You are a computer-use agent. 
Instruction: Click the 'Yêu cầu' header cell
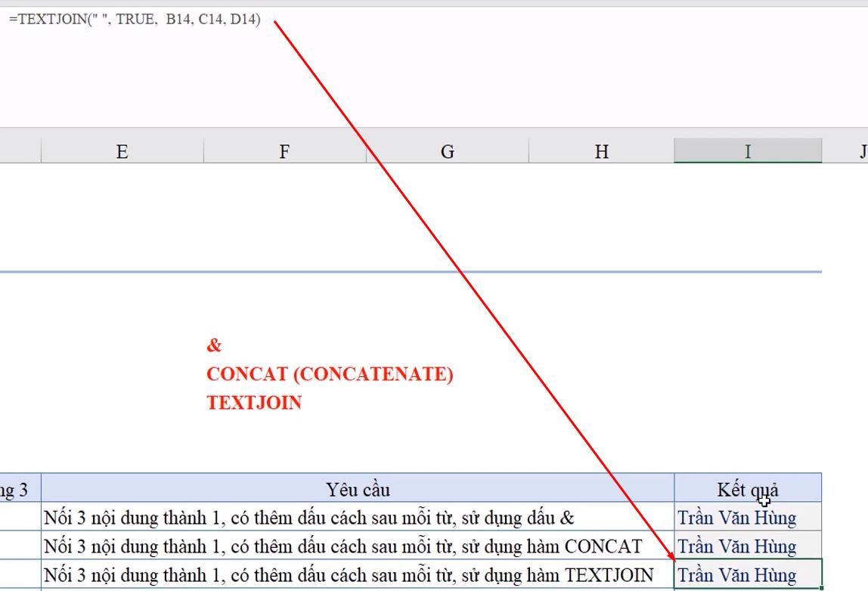[358, 488]
